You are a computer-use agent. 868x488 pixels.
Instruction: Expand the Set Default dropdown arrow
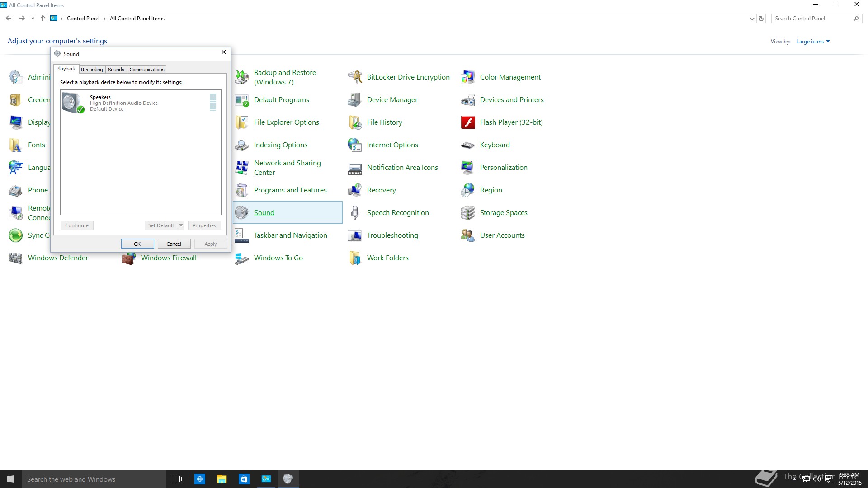point(181,225)
